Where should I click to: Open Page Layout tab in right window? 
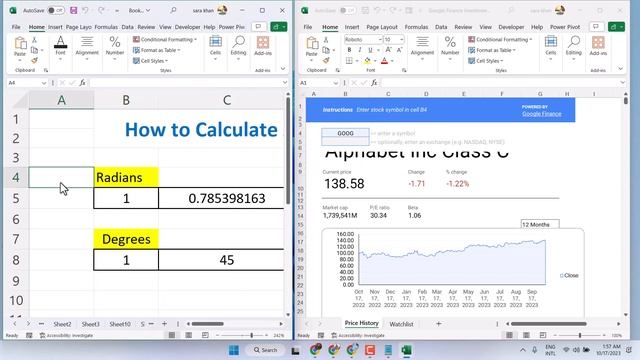(382, 27)
